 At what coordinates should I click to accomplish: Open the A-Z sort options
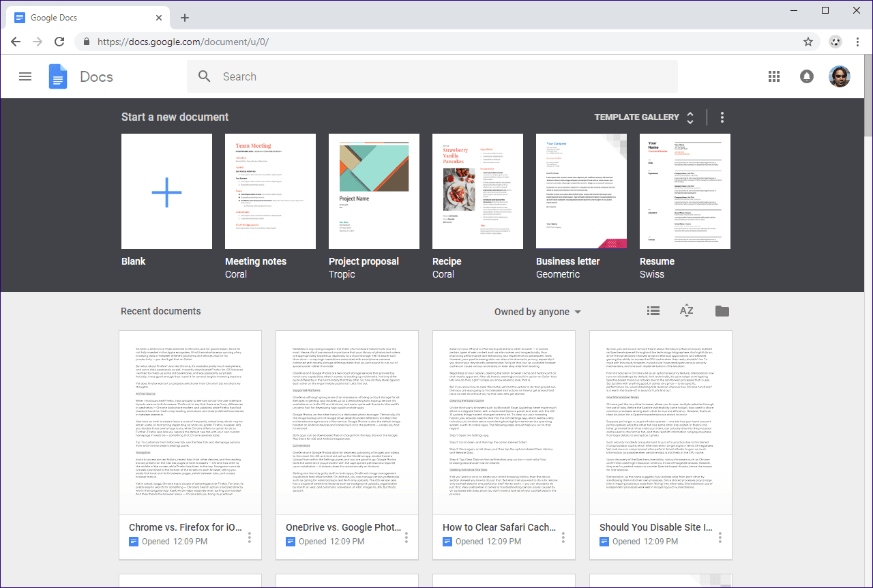click(687, 311)
